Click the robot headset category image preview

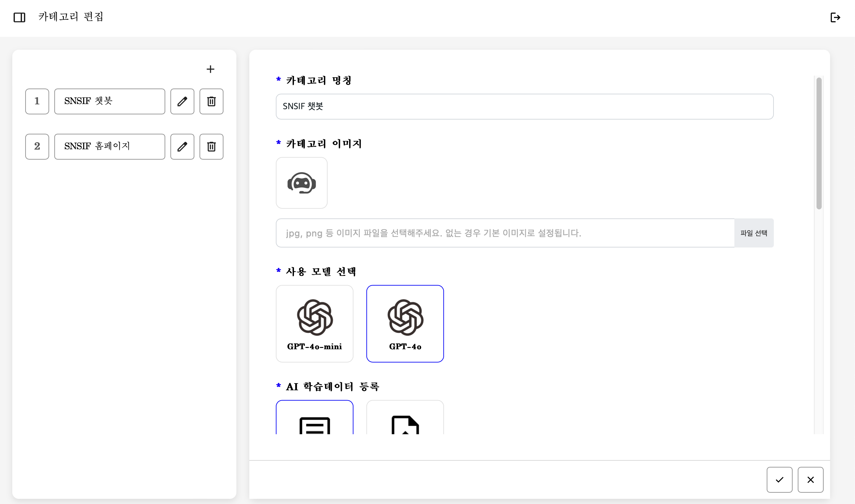301,183
